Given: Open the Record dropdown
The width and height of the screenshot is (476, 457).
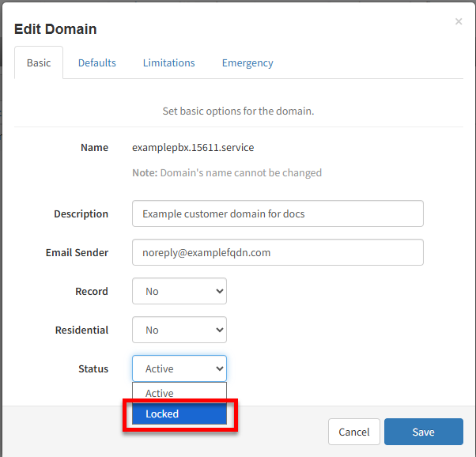Looking at the screenshot, I should pyautogui.click(x=179, y=291).
